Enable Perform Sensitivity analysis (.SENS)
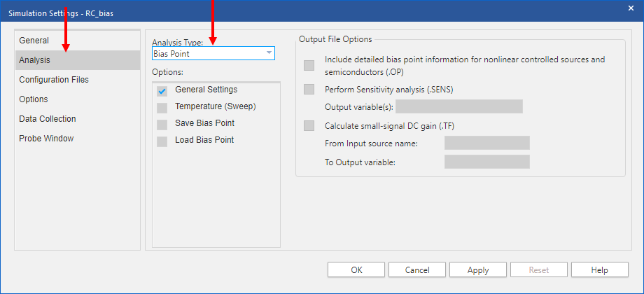The width and height of the screenshot is (644, 294). coord(309,90)
